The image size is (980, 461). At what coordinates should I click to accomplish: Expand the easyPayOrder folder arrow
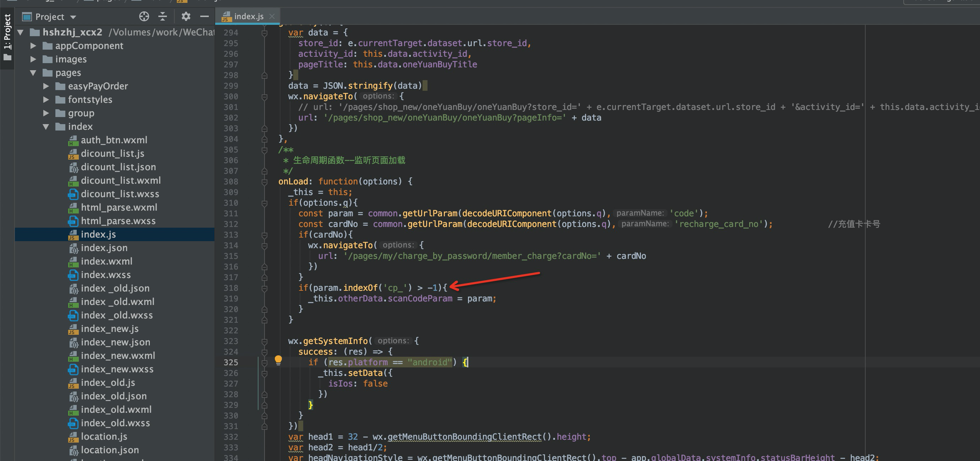[x=46, y=86]
